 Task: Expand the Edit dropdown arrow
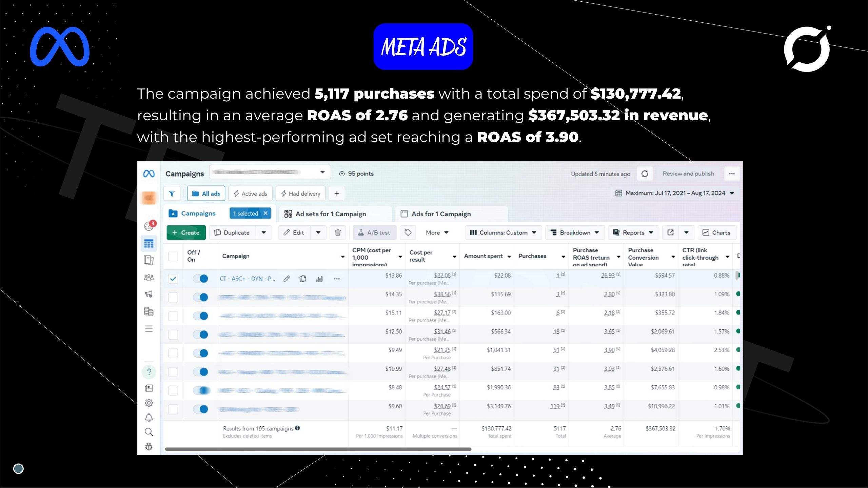pos(318,232)
